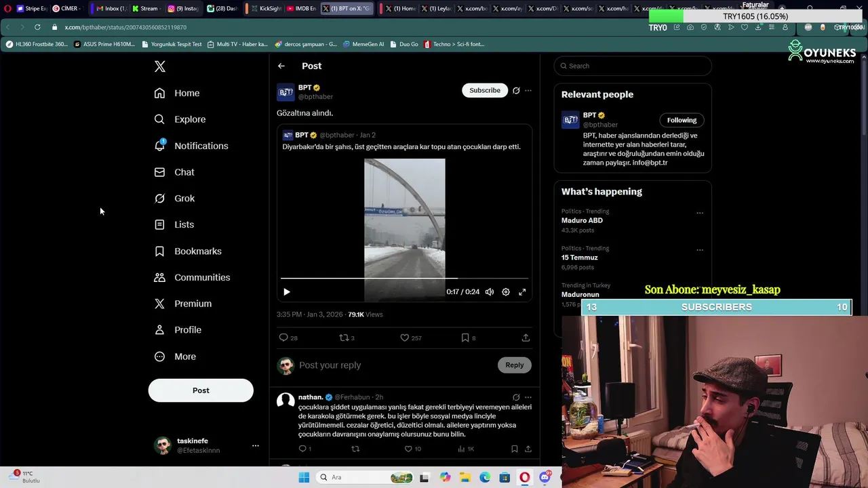868x488 pixels.
Task: Like the post with 257 likes
Action: point(410,338)
